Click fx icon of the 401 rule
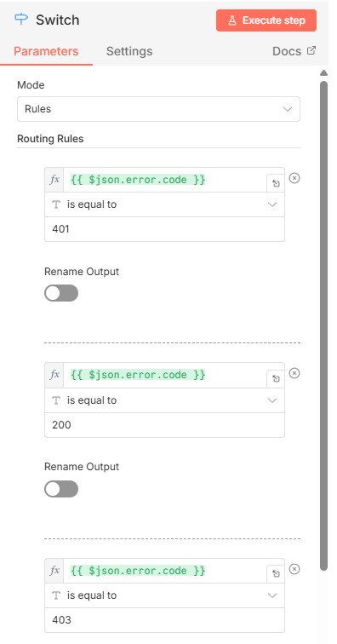 click(x=54, y=180)
